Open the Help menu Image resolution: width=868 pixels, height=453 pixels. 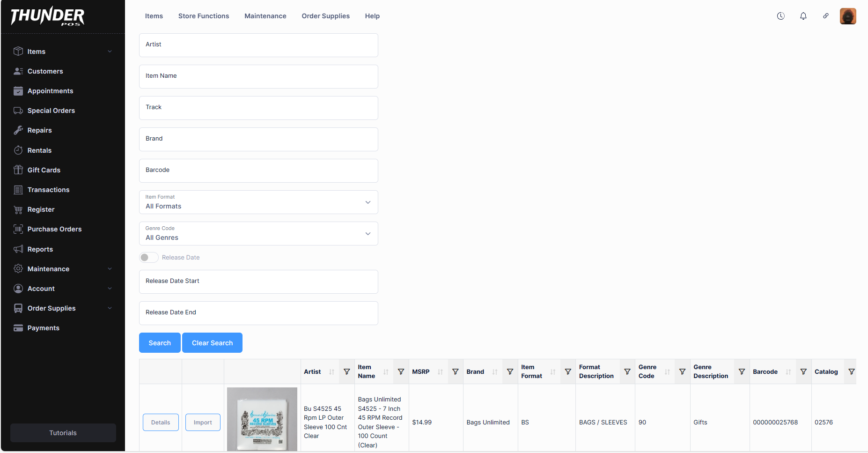point(372,16)
